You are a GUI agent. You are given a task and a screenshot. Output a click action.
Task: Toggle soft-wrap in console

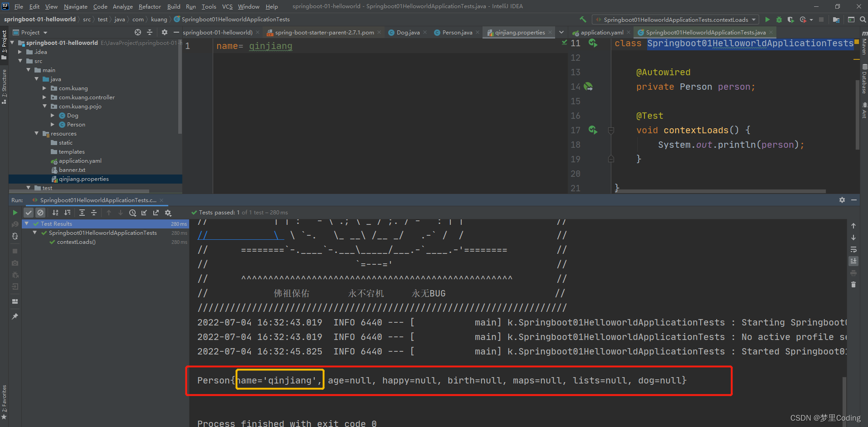click(x=853, y=249)
